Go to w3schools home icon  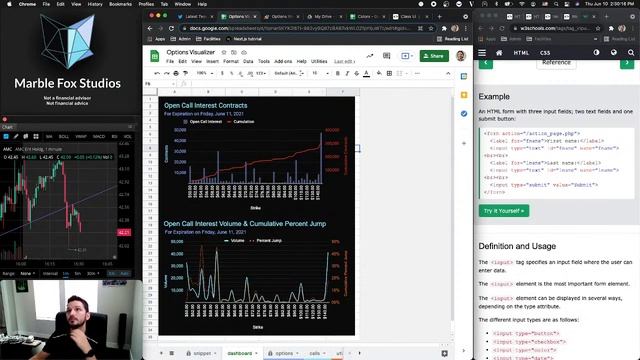click(499, 53)
